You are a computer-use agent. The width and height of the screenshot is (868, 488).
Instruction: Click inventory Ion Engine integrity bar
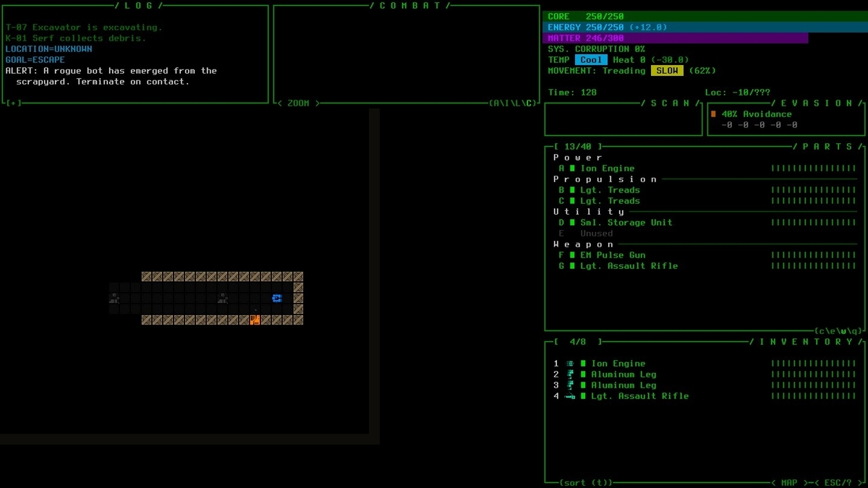(x=814, y=364)
